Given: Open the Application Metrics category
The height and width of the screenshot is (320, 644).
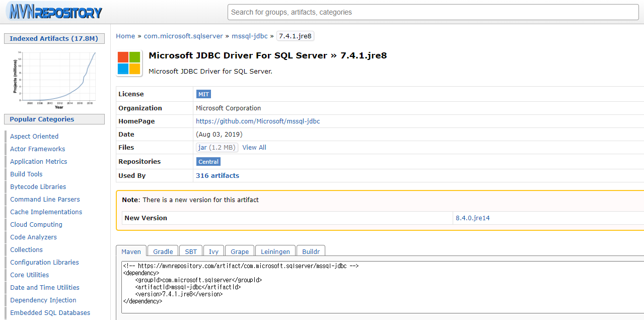Looking at the screenshot, I should click(39, 162).
